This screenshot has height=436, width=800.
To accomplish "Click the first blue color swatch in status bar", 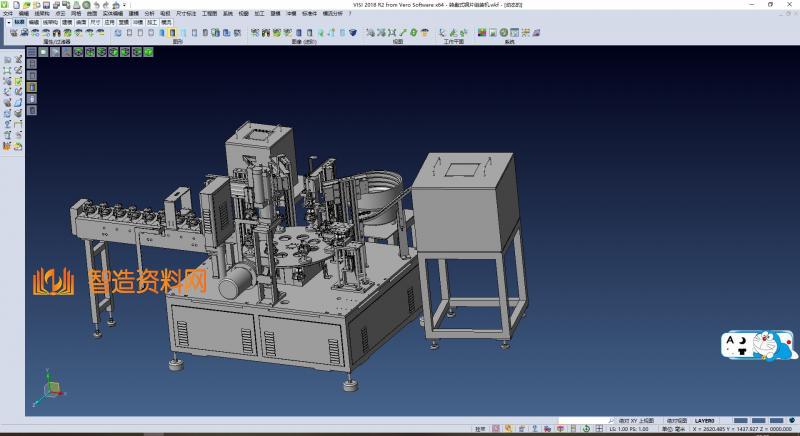I will 741,420.
